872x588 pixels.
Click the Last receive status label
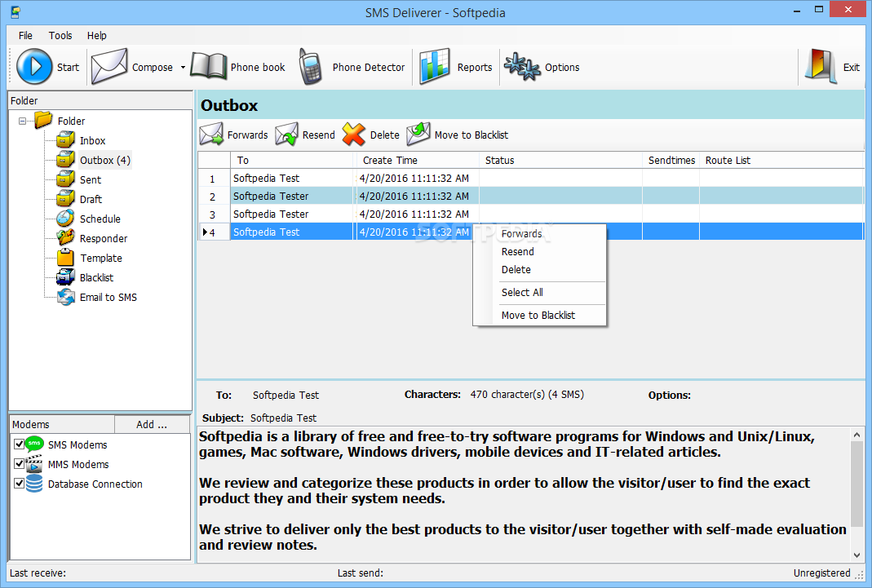tap(38, 573)
